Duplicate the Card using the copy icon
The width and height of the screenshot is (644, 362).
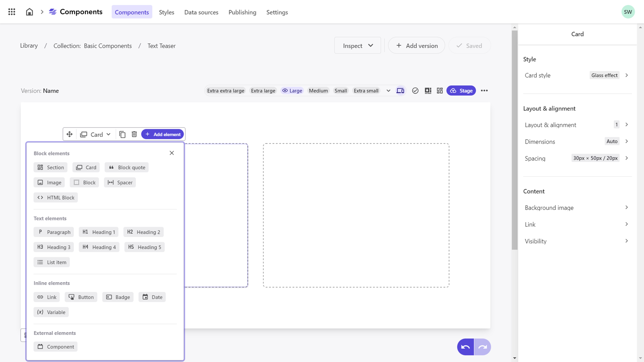(122, 134)
